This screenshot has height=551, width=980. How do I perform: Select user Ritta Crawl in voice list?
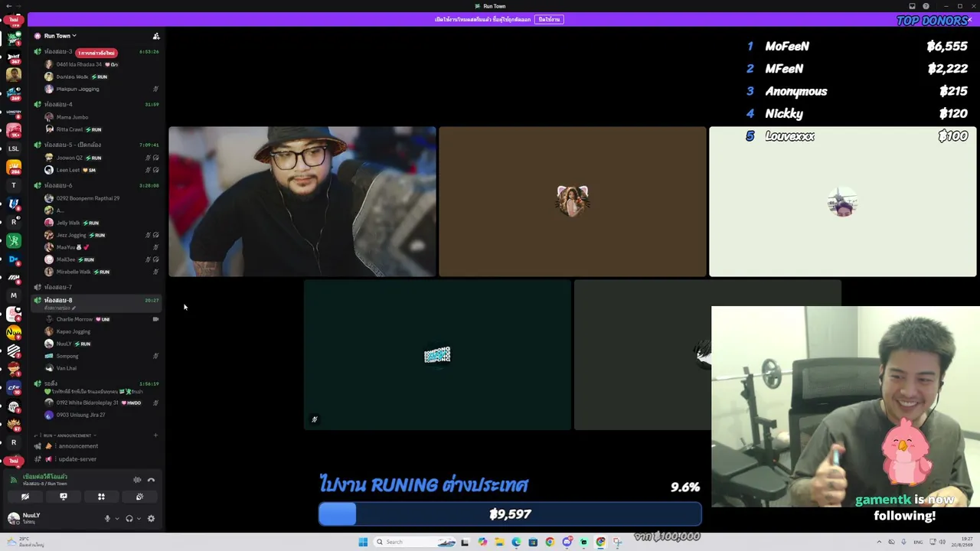point(73,129)
